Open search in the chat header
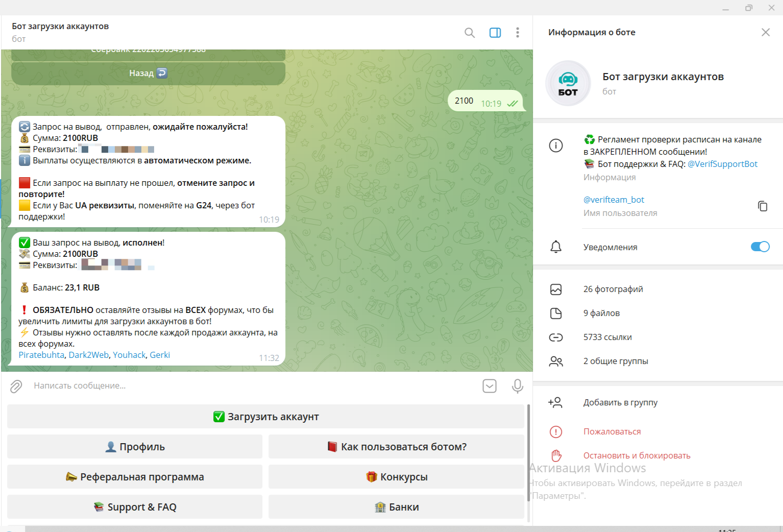This screenshot has height=532, width=783. click(469, 33)
